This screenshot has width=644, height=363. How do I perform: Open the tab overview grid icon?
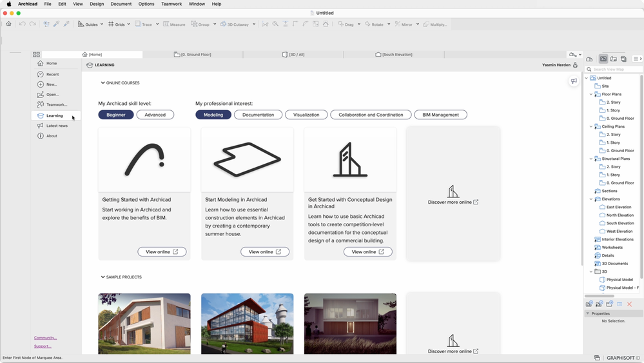pyautogui.click(x=36, y=54)
